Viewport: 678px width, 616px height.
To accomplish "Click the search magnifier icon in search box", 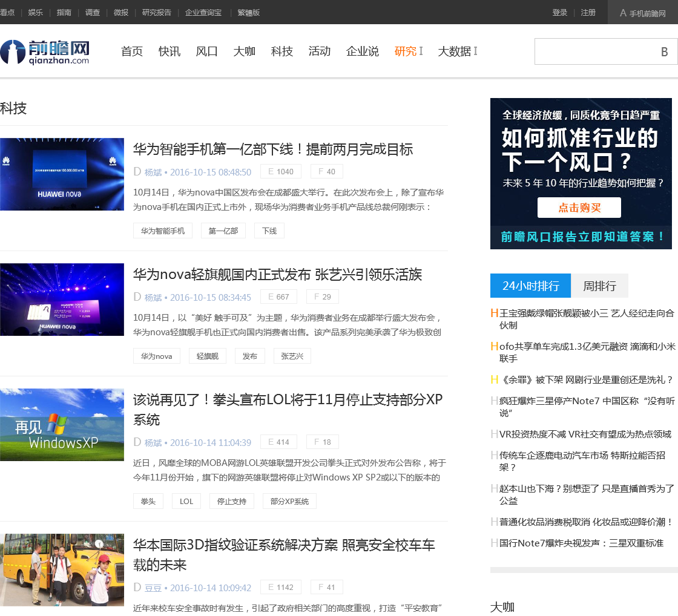I will [664, 52].
